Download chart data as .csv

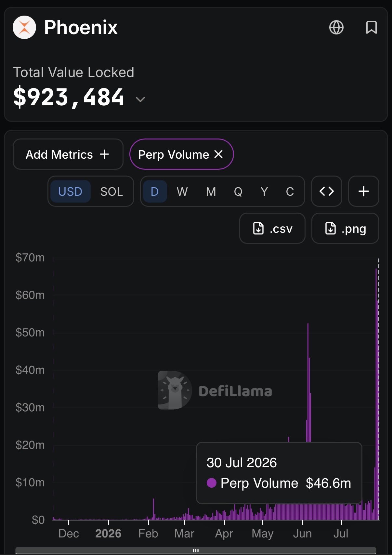pyautogui.click(x=272, y=228)
